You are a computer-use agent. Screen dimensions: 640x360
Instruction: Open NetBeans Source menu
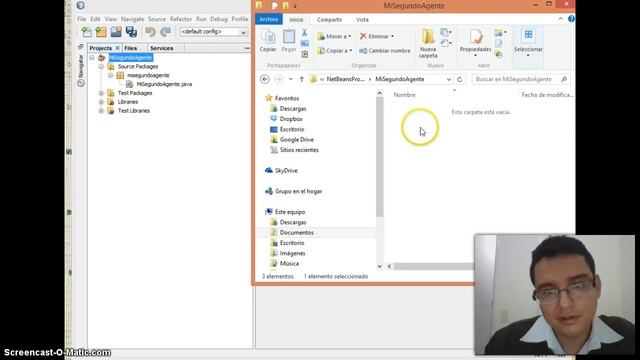point(157,19)
